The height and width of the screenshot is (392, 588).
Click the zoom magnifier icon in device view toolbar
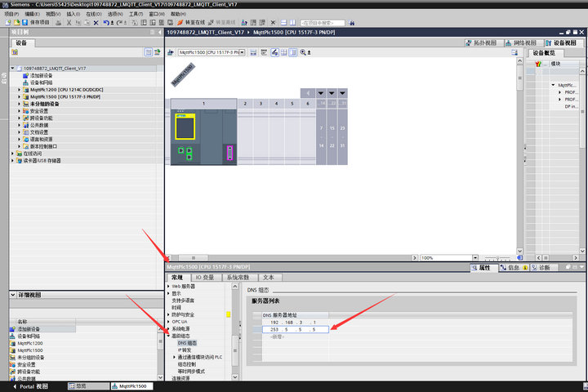[x=303, y=52]
